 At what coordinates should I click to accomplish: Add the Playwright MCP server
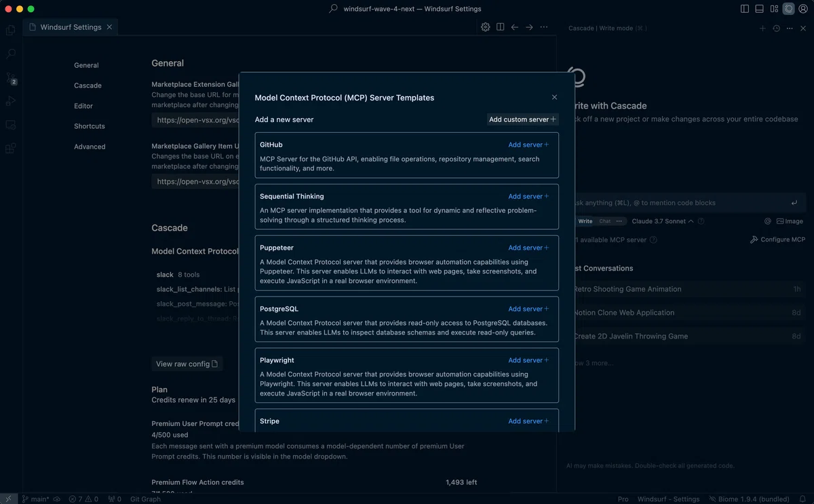[528, 360]
